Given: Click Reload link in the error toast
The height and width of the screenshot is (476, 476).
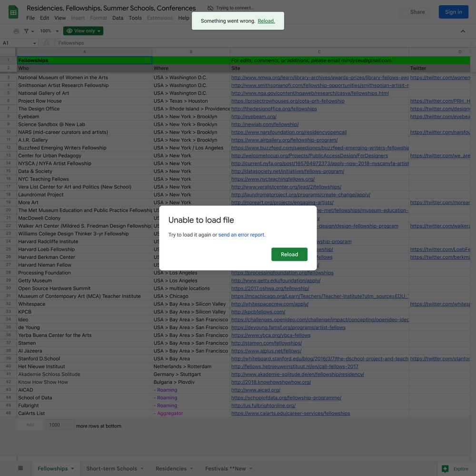Looking at the screenshot, I should [x=266, y=21].
